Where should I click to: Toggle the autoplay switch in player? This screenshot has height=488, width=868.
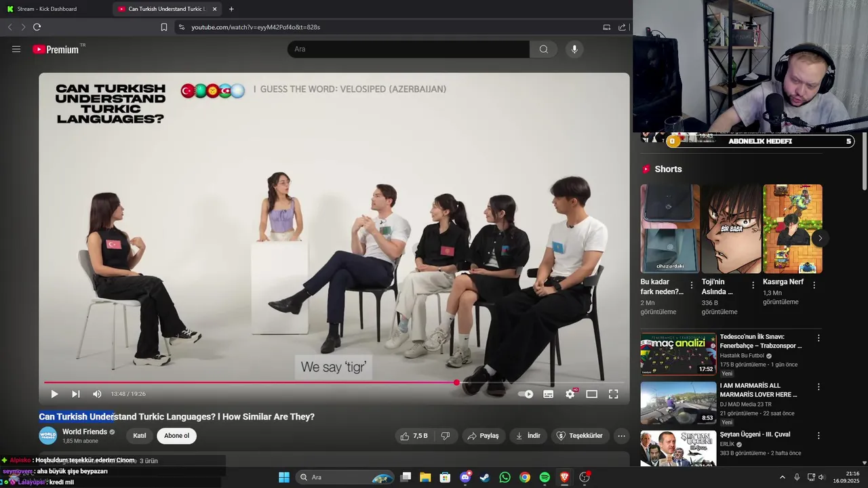(526, 394)
